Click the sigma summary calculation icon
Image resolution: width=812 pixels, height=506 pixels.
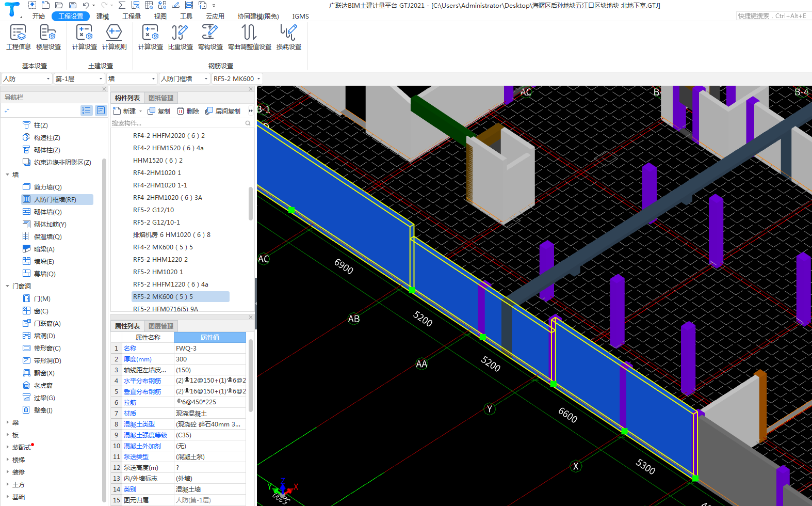[x=122, y=5]
